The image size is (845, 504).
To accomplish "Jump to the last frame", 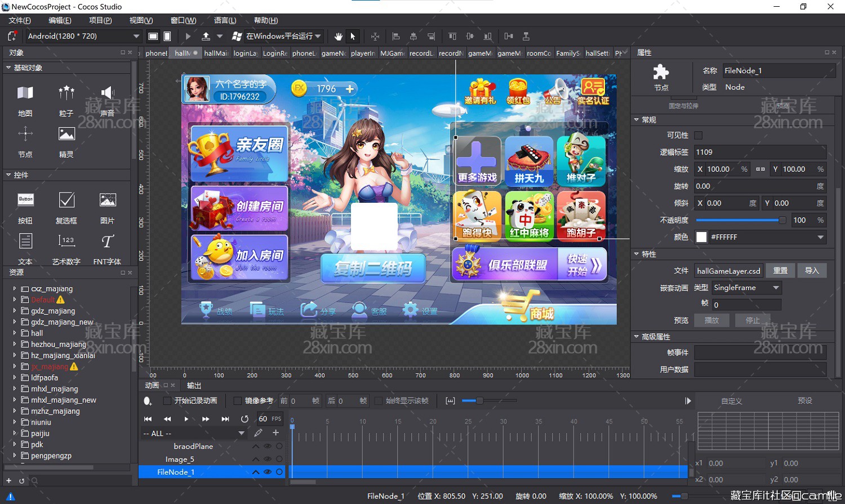I will pyautogui.click(x=225, y=419).
